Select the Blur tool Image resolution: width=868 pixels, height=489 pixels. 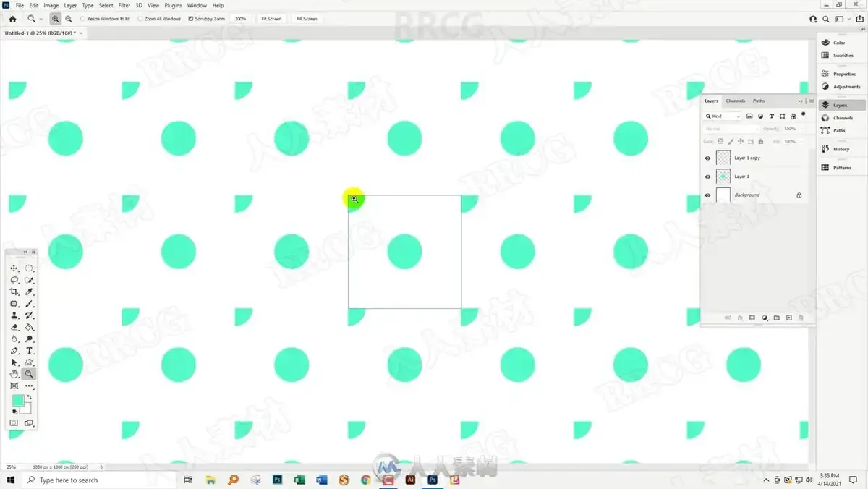[x=14, y=339]
